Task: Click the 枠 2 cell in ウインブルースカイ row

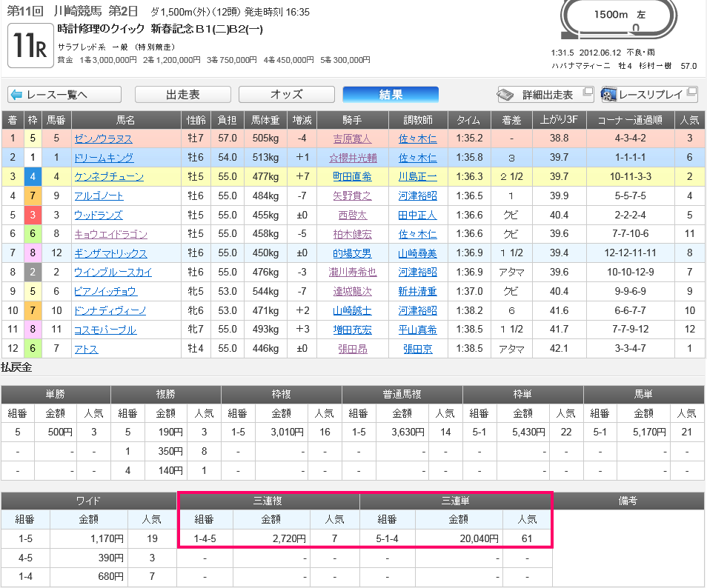Action: tap(33, 272)
